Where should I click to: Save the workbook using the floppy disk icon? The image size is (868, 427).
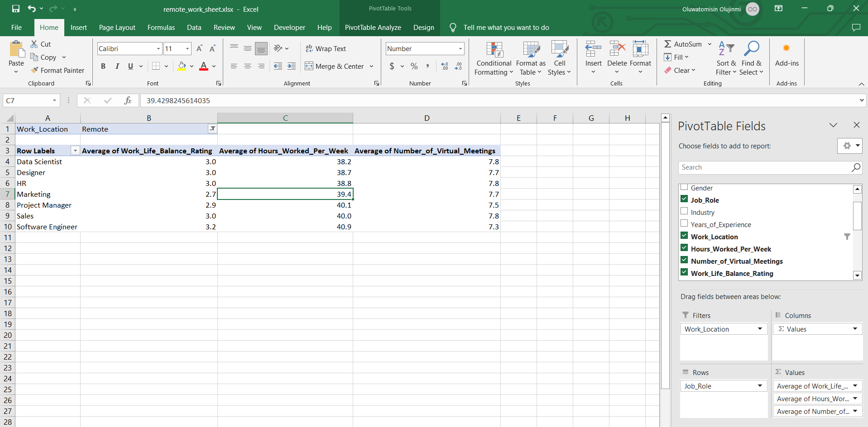coord(16,9)
